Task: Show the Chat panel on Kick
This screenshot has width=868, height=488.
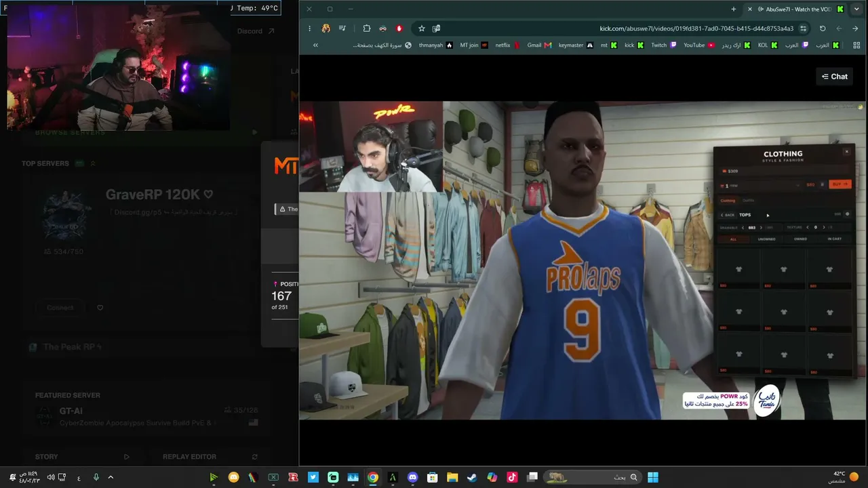Action: pos(835,77)
